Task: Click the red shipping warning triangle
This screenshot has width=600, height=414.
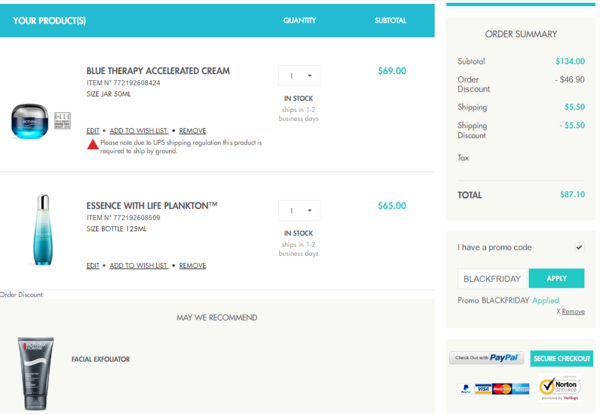Action: 93,145
